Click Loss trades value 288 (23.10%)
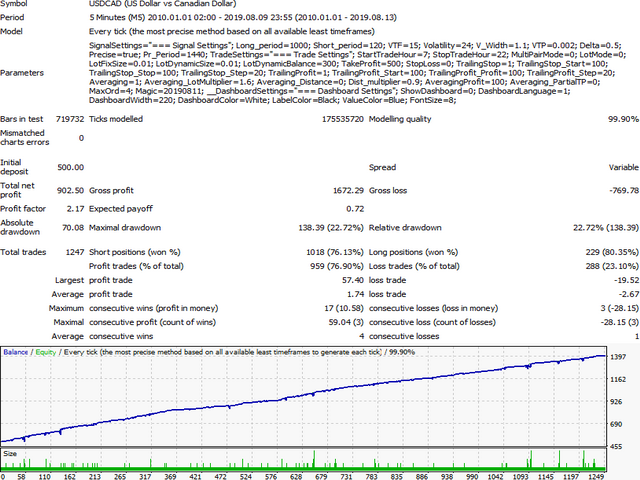The image size is (640, 480). pos(612,267)
